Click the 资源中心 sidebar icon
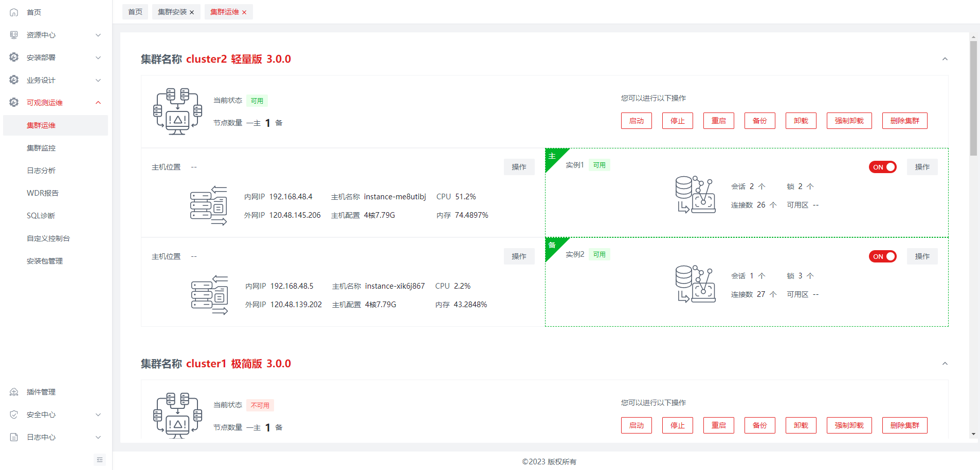This screenshot has width=980, height=470. [14, 35]
